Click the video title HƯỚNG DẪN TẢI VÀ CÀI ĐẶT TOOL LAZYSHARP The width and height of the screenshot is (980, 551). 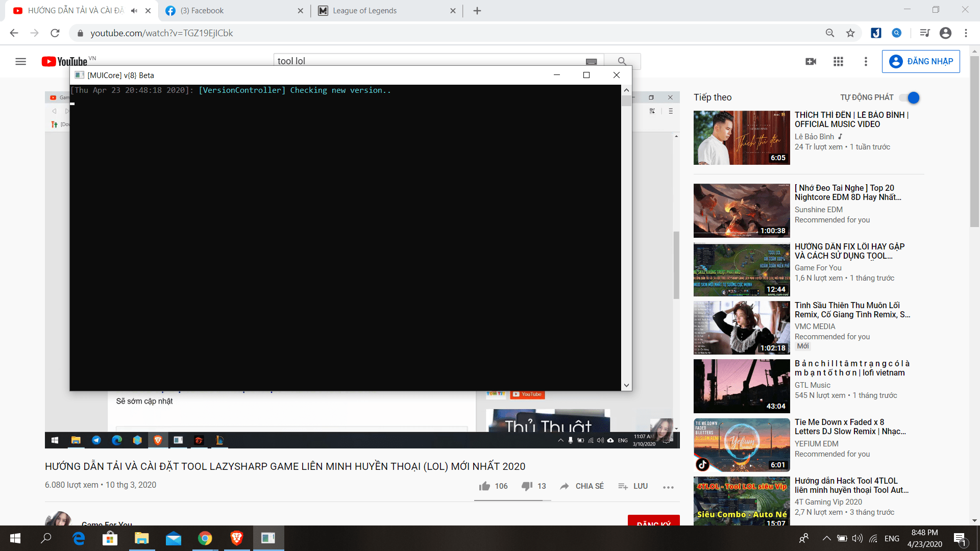pos(285,466)
